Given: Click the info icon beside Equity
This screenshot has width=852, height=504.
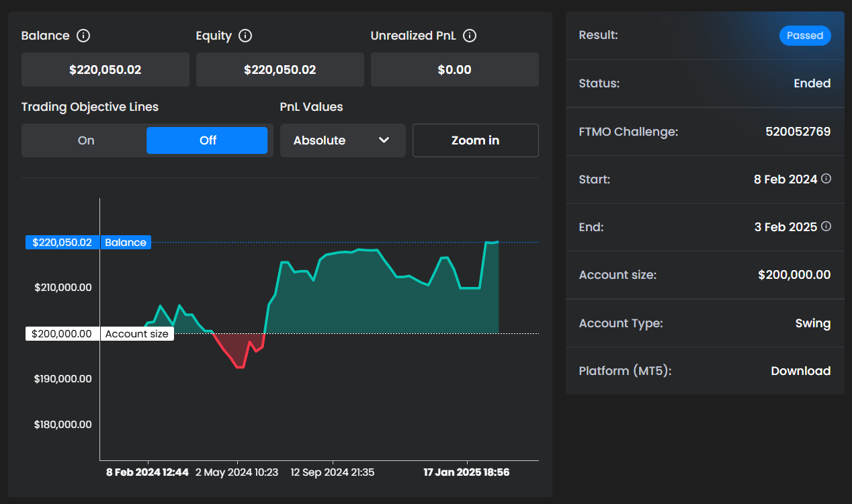Looking at the screenshot, I should pos(245,36).
